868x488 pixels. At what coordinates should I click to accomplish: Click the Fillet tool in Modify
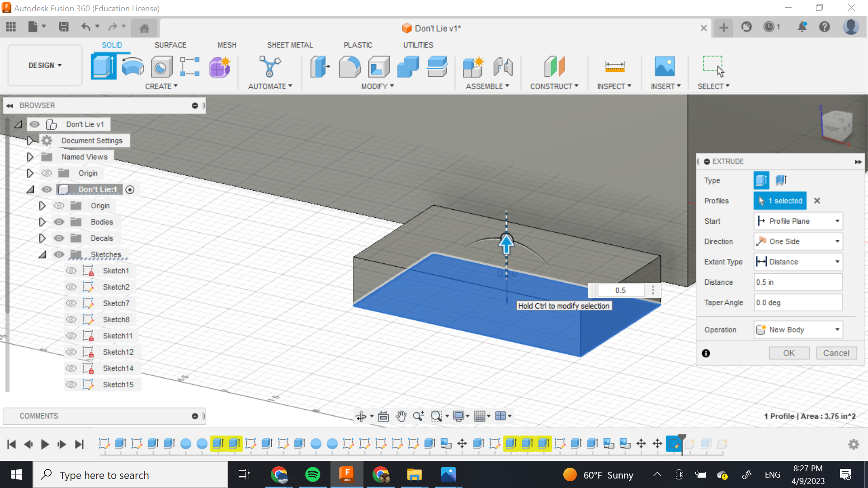(x=349, y=66)
